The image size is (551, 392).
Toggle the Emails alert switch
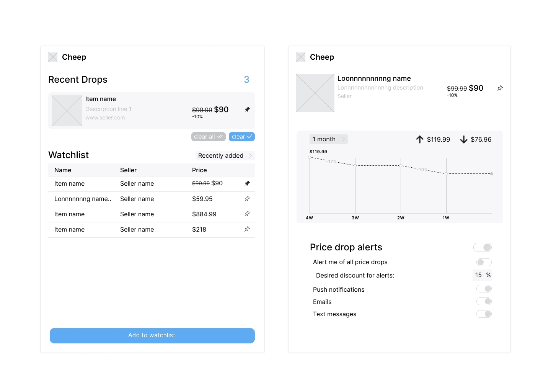(x=484, y=301)
